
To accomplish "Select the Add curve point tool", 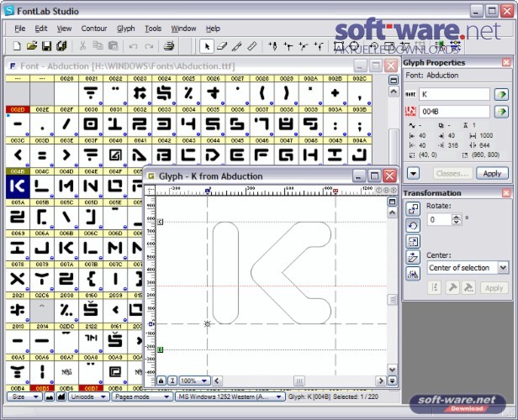I will 304,46.
